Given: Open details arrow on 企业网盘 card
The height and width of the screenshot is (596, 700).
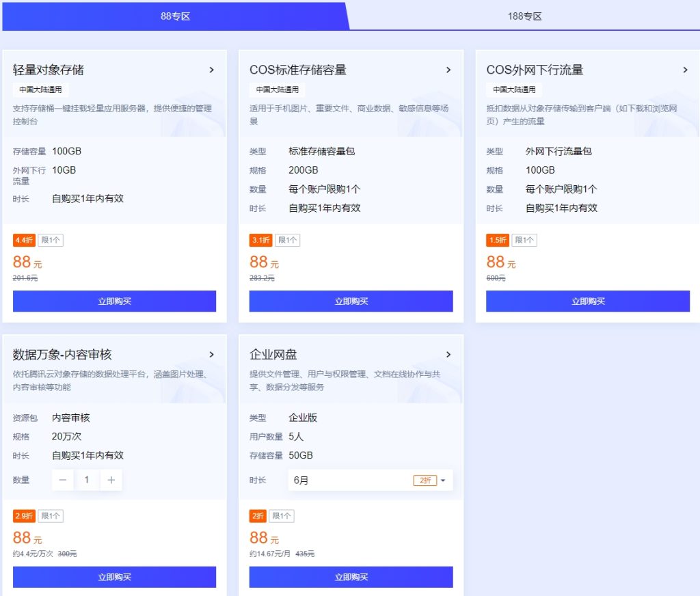Looking at the screenshot, I should [x=449, y=355].
